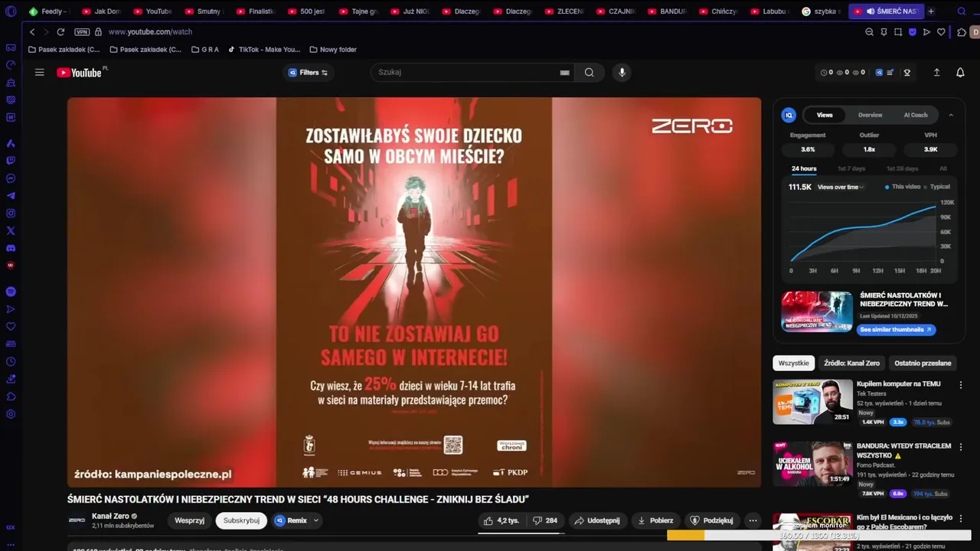The image size is (980, 551).
Task: Open the Kanał Zero channel name
Action: 110,516
